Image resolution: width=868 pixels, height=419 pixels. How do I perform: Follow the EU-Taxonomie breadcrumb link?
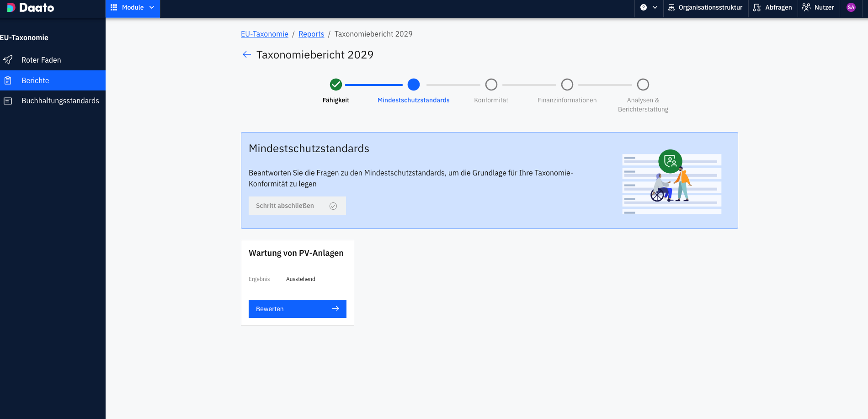tap(265, 34)
